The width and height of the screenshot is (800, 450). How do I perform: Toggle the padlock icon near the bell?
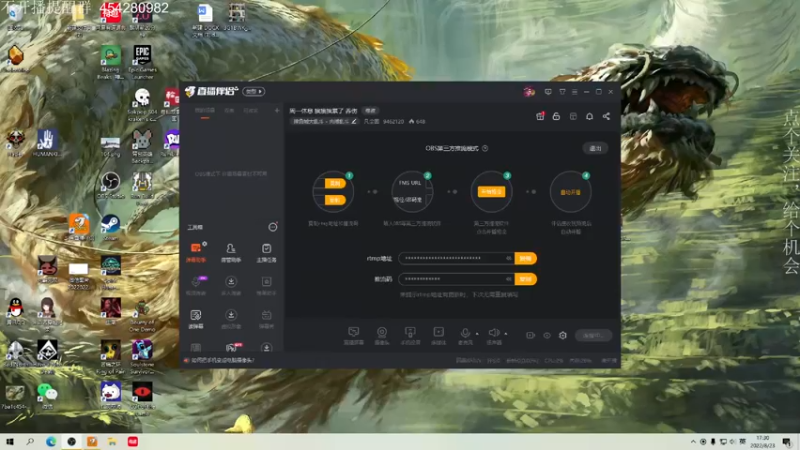(556, 116)
